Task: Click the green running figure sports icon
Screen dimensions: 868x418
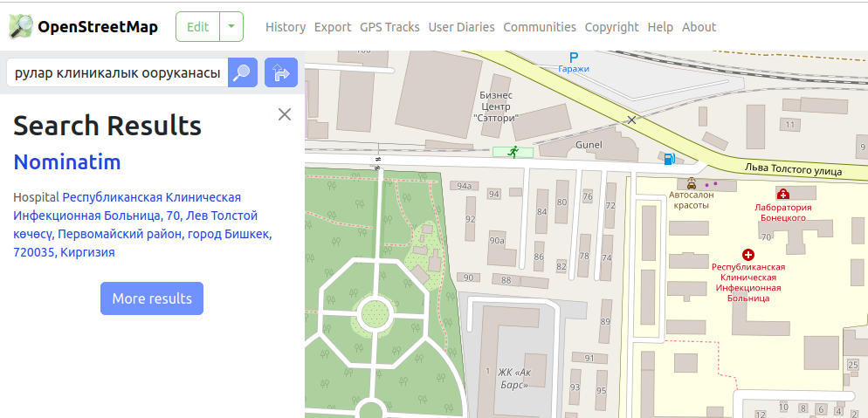Action: (x=513, y=152)
